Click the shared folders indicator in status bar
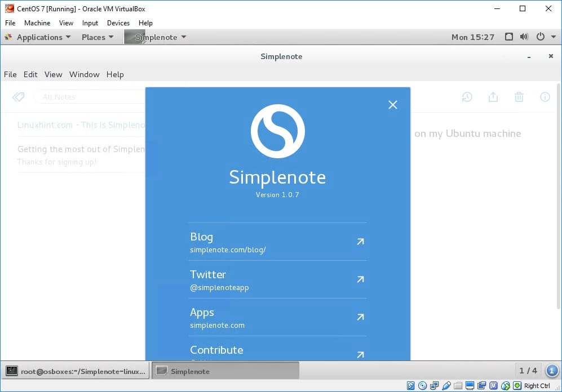 [458, 386]
